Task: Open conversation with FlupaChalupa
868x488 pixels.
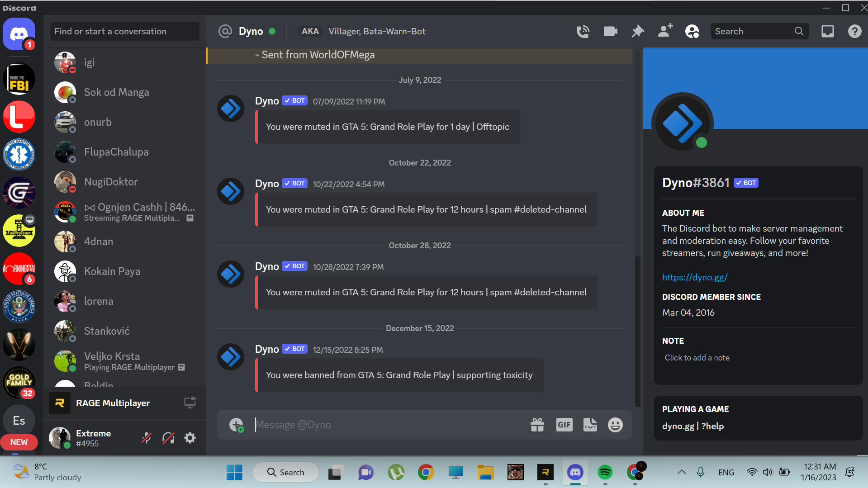Action: pos(125,152)
